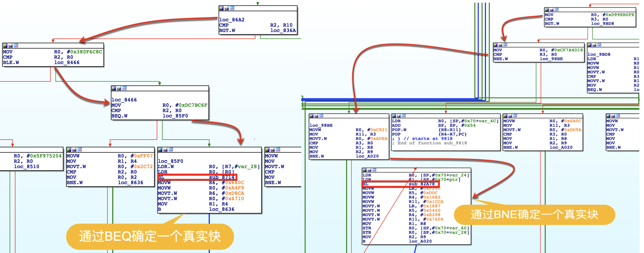Select the constant #0xE298
This screenshot has width=644, height=253.
(430, 215)
